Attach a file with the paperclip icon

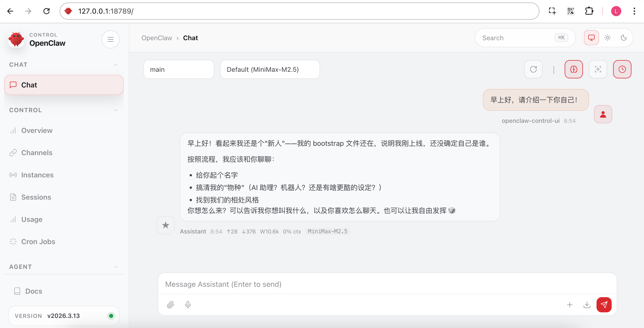pos(170,305)
